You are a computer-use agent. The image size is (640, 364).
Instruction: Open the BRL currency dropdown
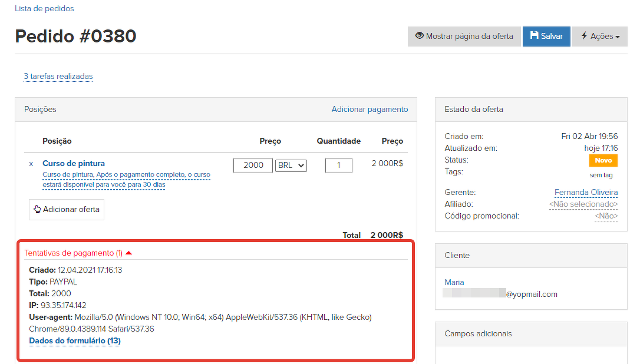pyautogui.click(x=291, y=166)
